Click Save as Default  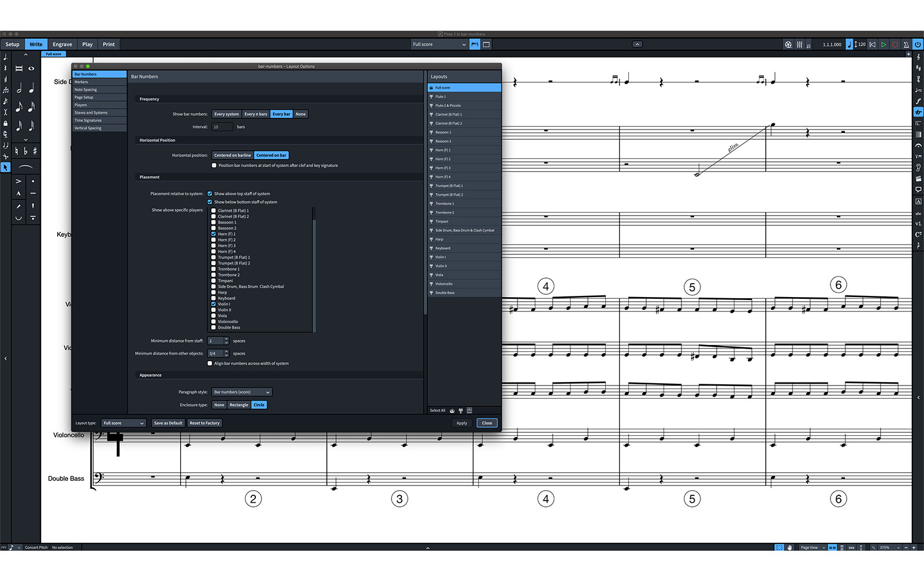(168, 423)
